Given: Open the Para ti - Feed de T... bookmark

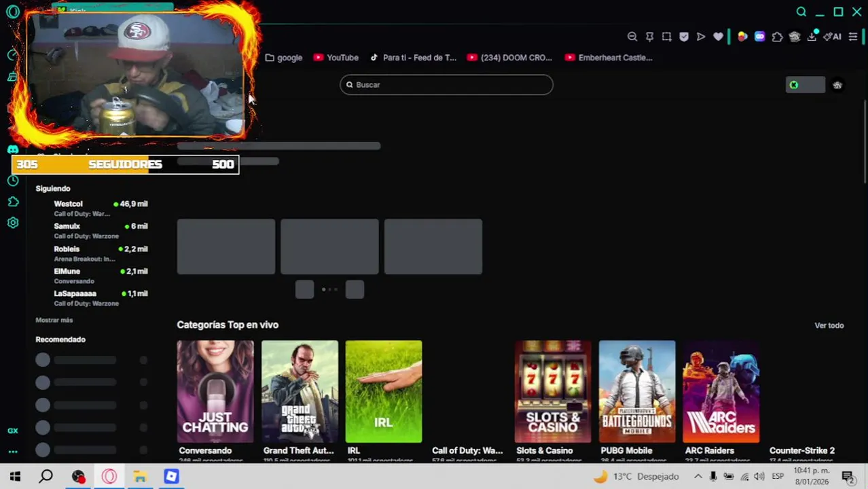Looking at the screenshot, I should (x=413, y=58).
